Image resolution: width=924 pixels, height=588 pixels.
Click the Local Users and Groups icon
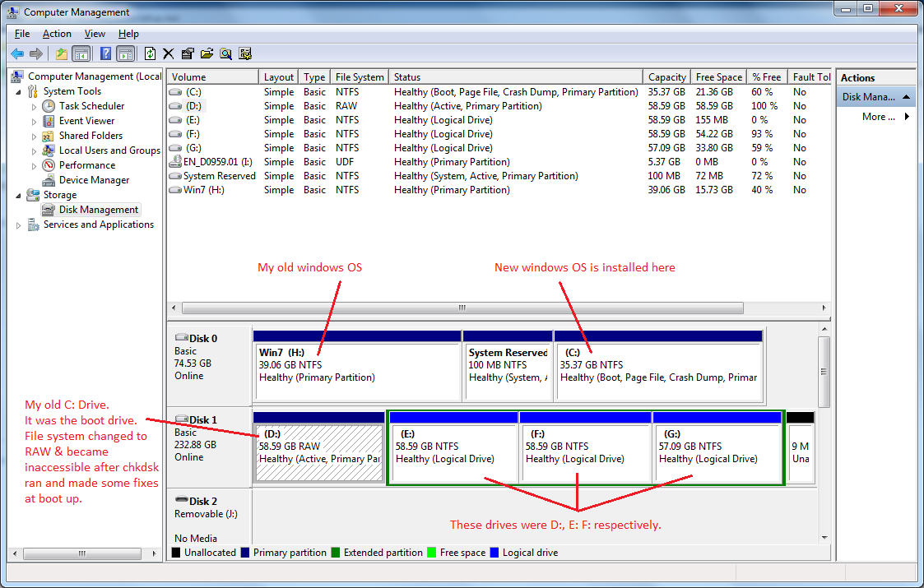pos(49,150)
